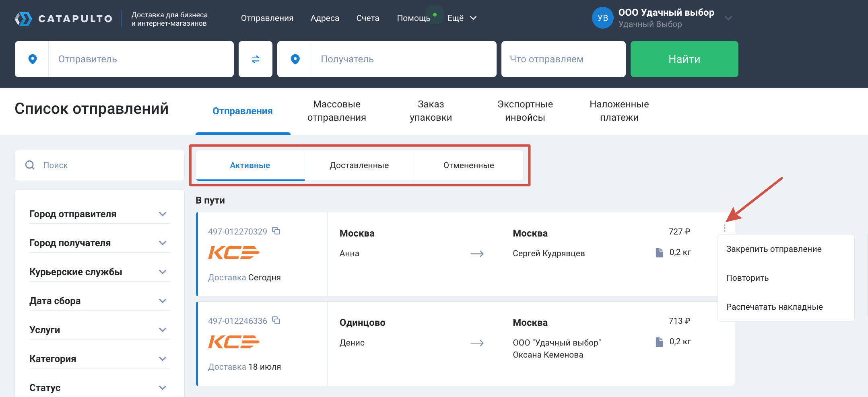868x397 pixels.
Task: Click the search magnifier icon
Action: 30,165
